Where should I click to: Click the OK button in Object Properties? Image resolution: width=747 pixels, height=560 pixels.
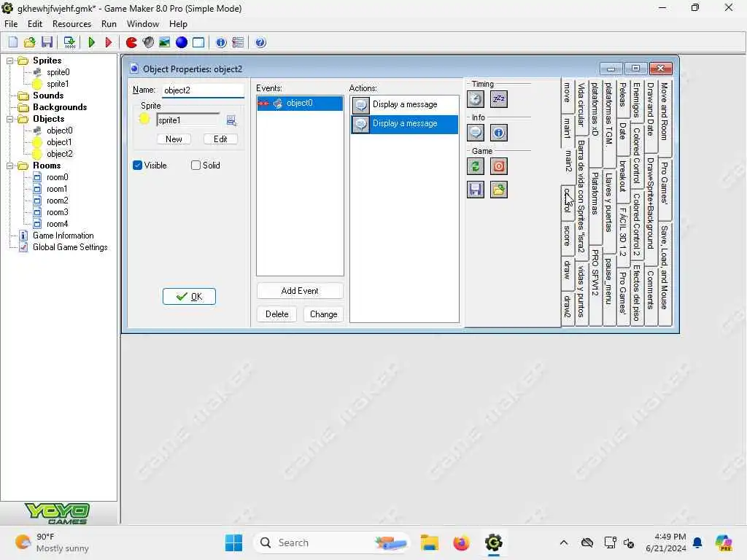[x=189, y=297]
